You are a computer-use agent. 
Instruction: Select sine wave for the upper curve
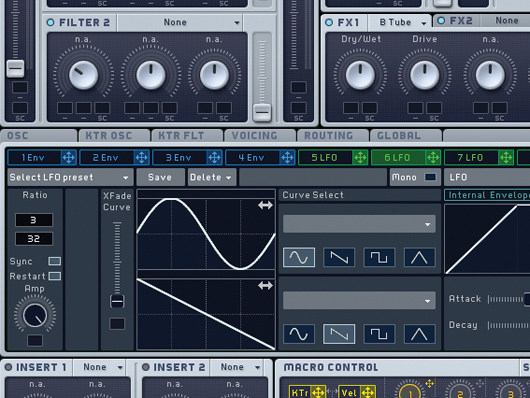(x=299, y=257)
